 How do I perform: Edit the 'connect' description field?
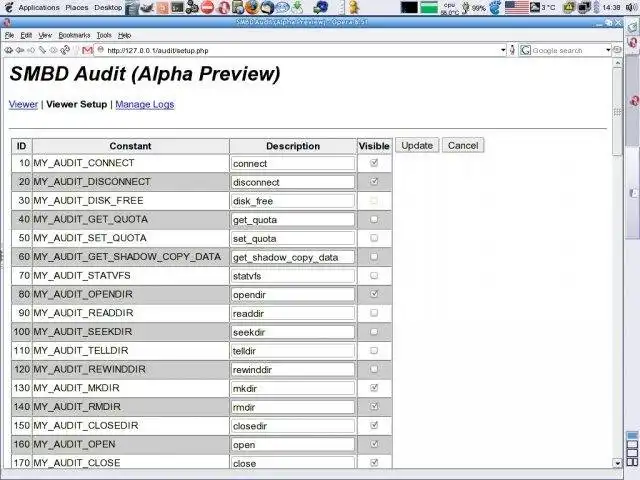292,163
